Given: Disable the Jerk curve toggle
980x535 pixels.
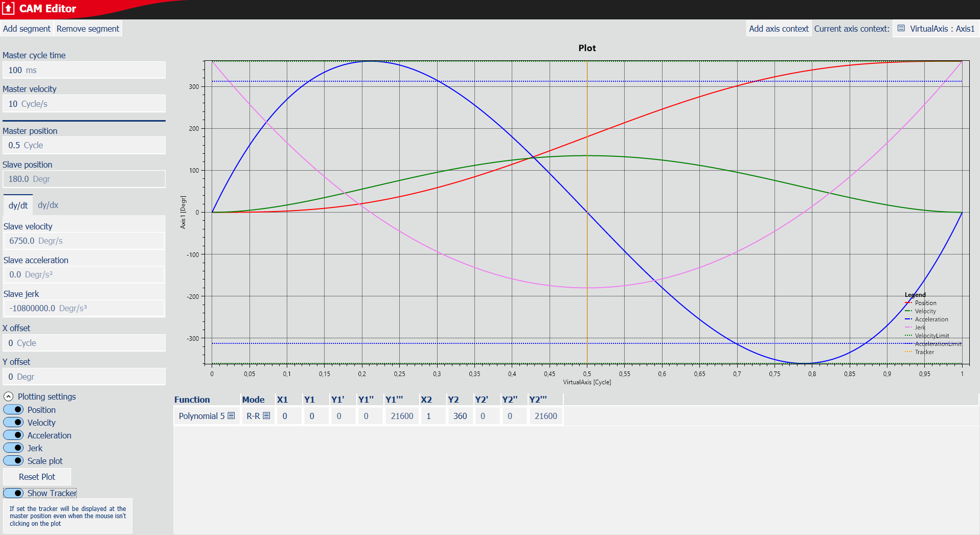Looking at the screenshot, I should click(14, 448).
